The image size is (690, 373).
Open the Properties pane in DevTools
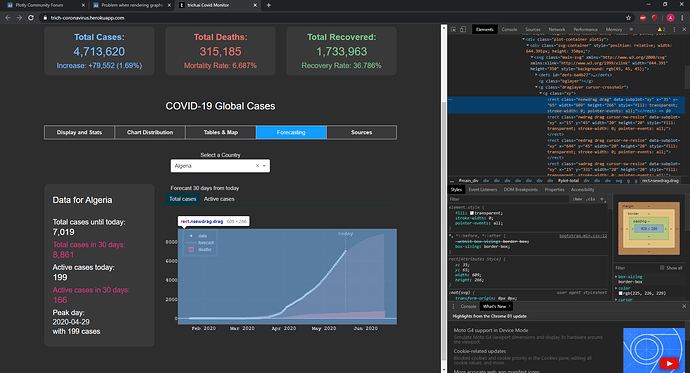point(554,190)
